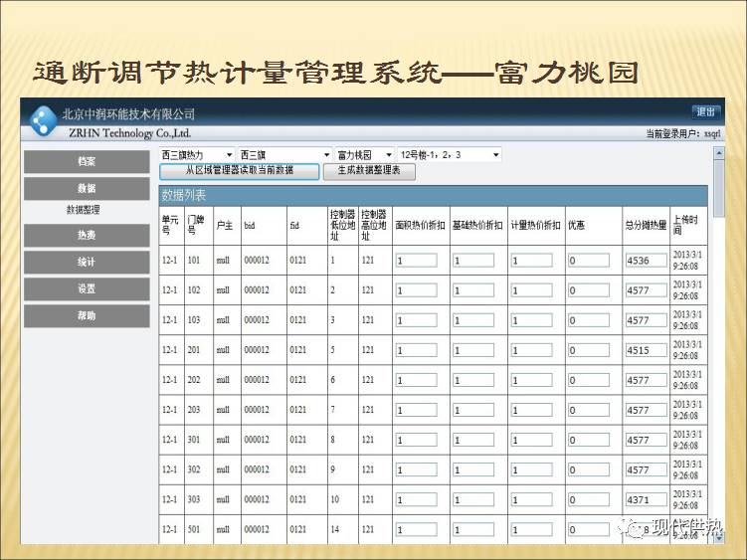Click 优惠 field for door 501

point(589,529)
